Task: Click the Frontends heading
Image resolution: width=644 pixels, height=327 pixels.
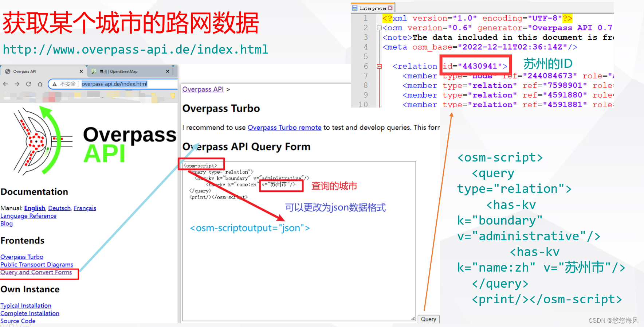Action: [x=23, y=241]
